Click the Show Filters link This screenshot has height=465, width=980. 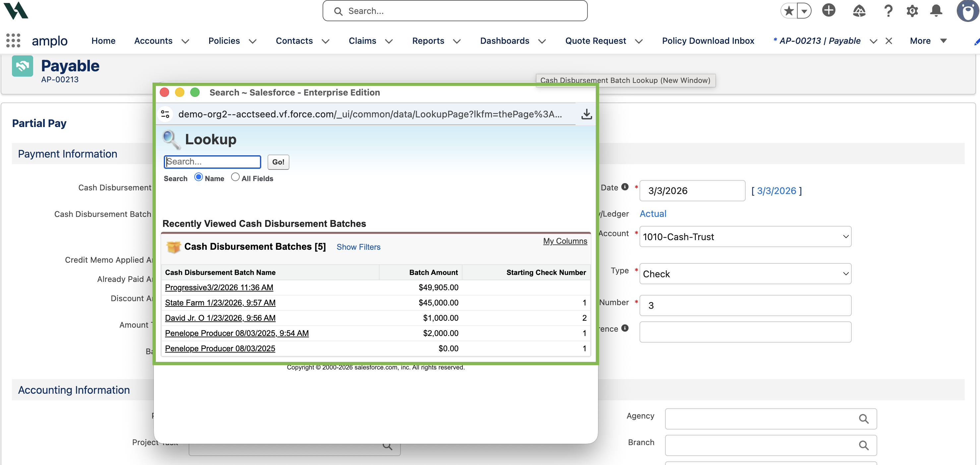358,247
